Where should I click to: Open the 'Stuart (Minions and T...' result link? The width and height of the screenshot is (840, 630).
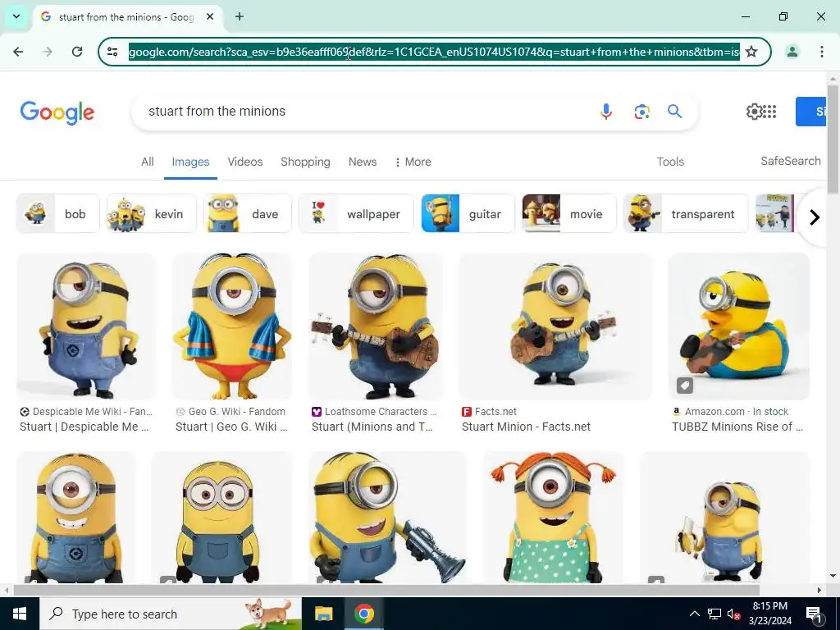tap(372, 427)
